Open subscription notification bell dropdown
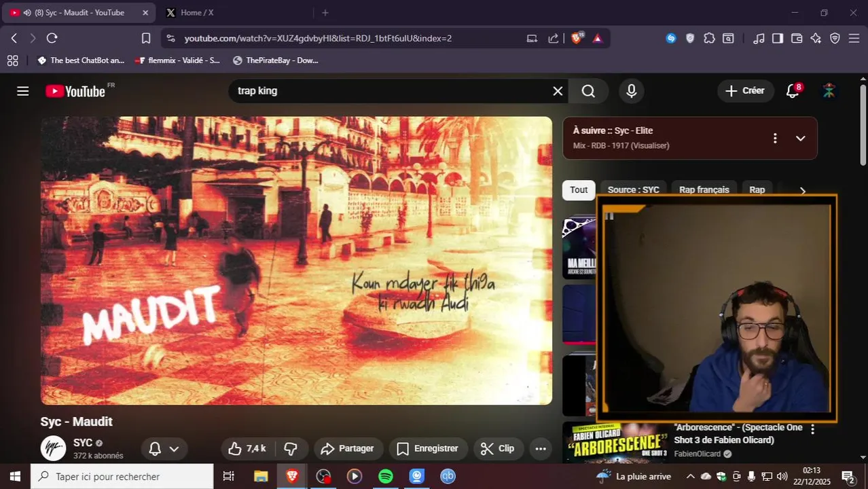Viewport: 868px width, 489px height. pyautogui.click(x=164, y=449)
